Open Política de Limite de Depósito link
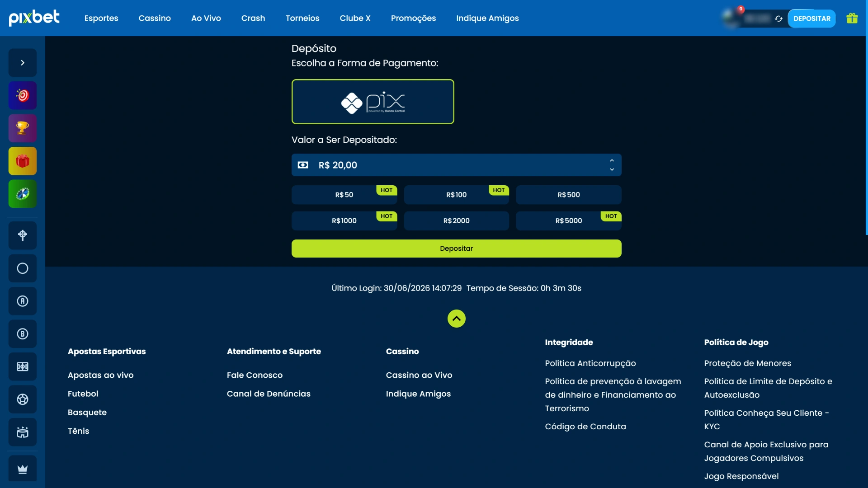The width and height of the screenshot is (868, 488). click(x=769, y=388)
